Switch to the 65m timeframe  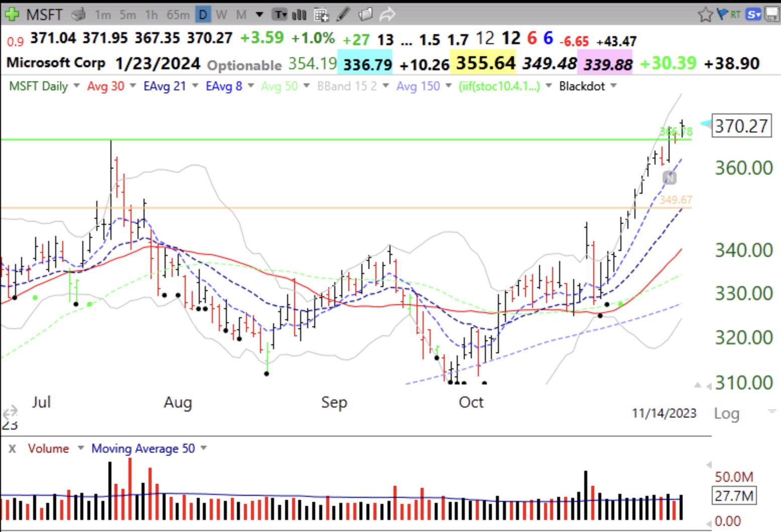point(178,15)
